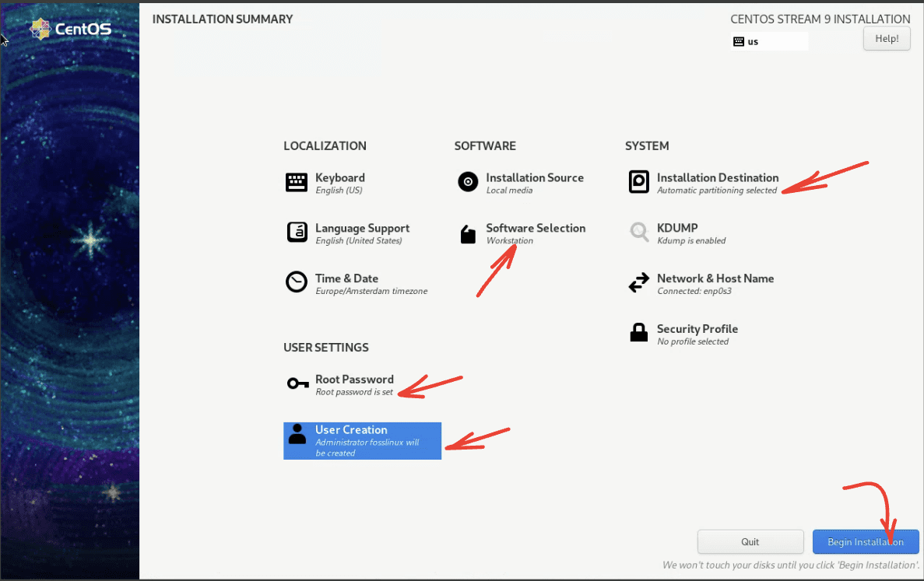Image resolution: width=924 pixels, height=581 pixels.
Task: Click the 'INSTALLATION SUMMARY' heading
Action: tap(222, 19)
